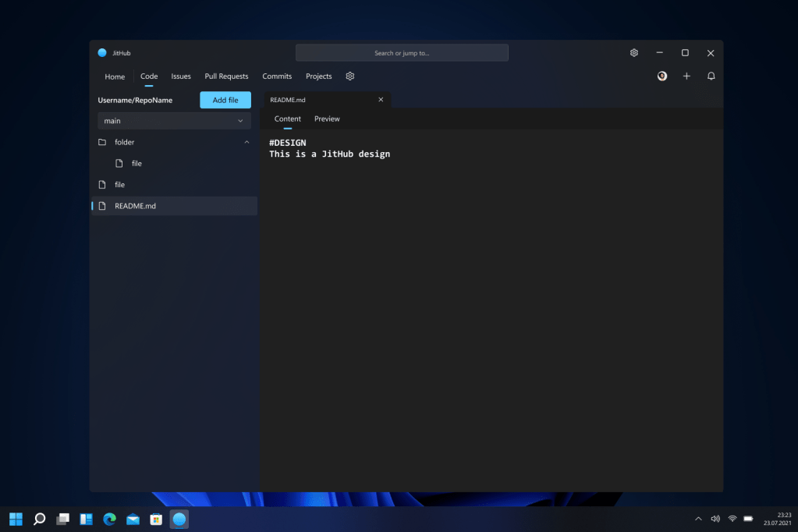Open the main branch dropdown
The width and height of the screenshot is (798, 532).
pos(174,121)
